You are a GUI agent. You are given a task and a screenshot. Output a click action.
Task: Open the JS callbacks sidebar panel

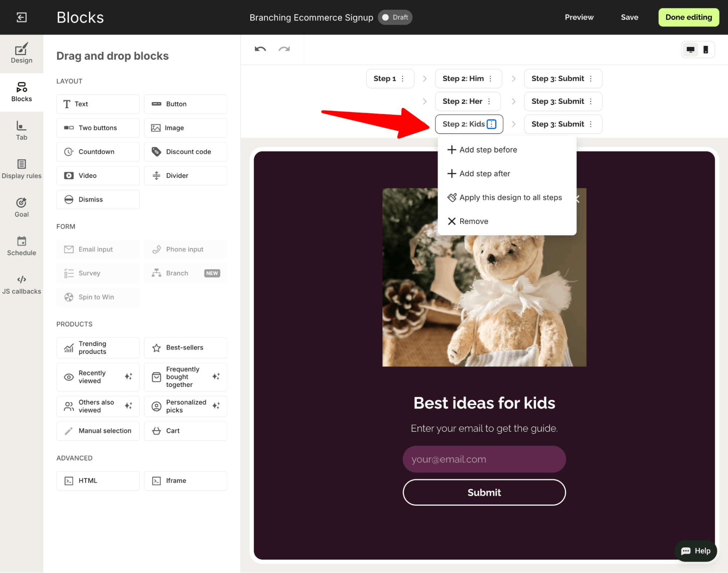21,285
